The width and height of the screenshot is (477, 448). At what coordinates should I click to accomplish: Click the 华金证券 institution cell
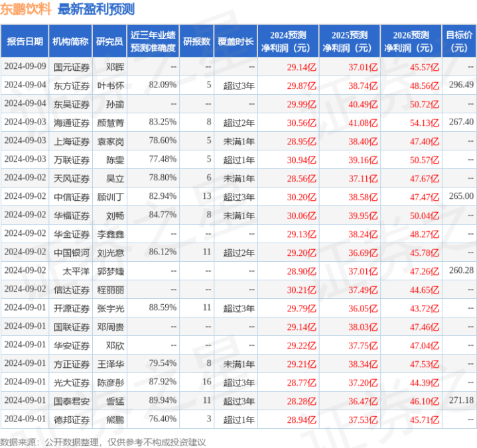72,234
